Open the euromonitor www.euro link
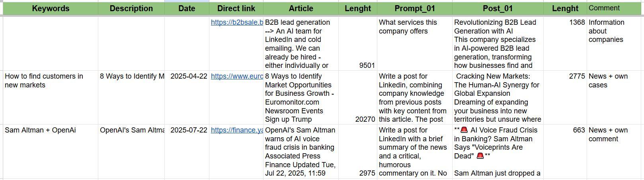Viewport: 644px width, 180px height. (x=237, y=76)
